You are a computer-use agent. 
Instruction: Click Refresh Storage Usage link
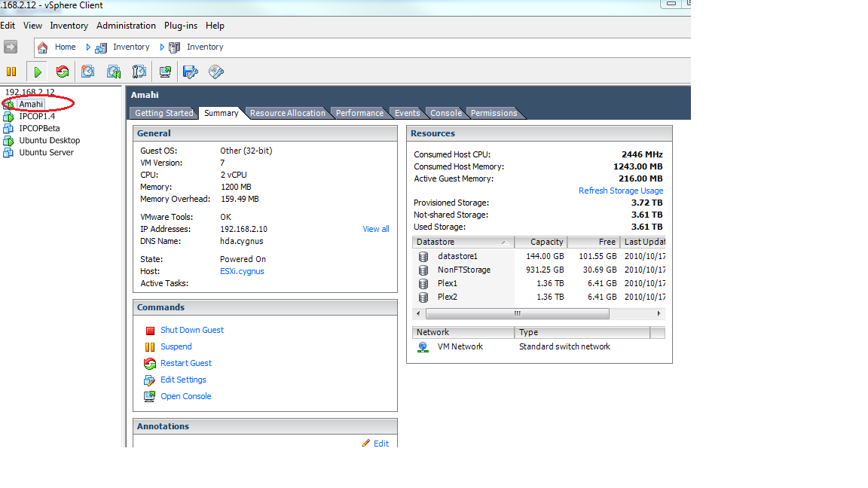click(621, 191)
